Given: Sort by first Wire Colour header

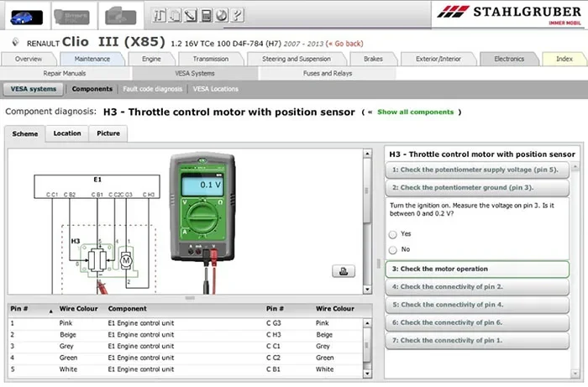Looking at the screenshot, I should tap(78, 309).
